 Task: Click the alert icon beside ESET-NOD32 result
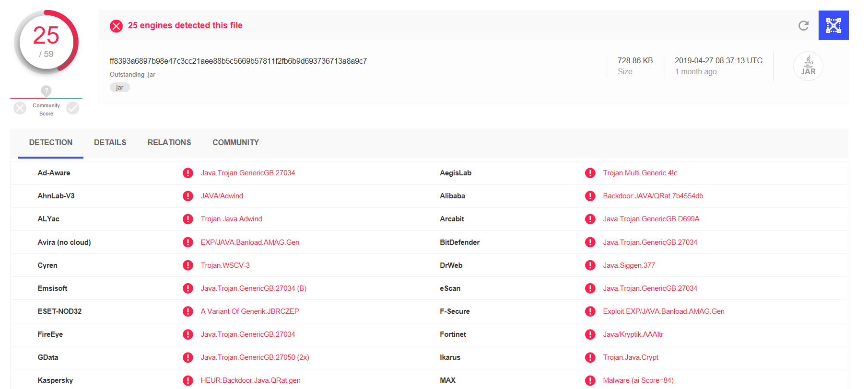click(188, 311)
